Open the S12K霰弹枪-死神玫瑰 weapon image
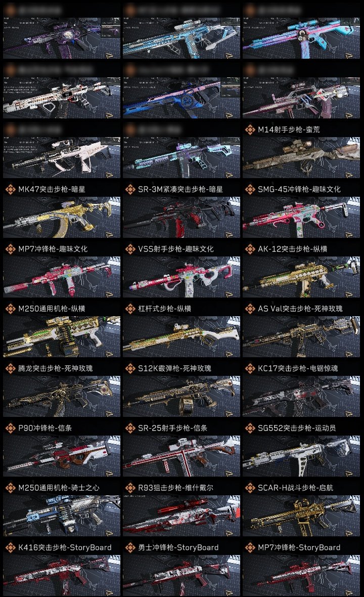 181,396
